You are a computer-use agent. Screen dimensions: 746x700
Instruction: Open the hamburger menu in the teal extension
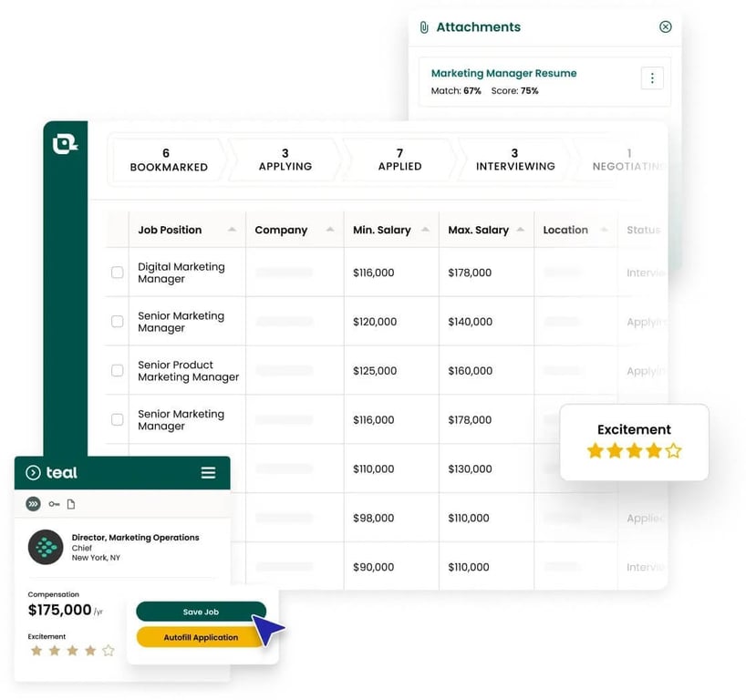pos(208,473)
